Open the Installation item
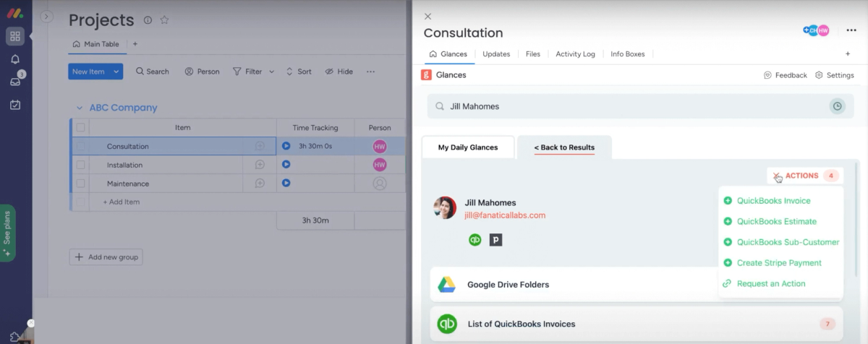 click(124, 165)
